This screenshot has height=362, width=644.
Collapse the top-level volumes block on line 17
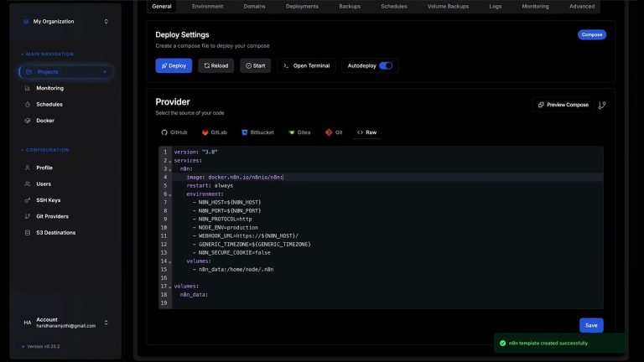click(169, 287)
